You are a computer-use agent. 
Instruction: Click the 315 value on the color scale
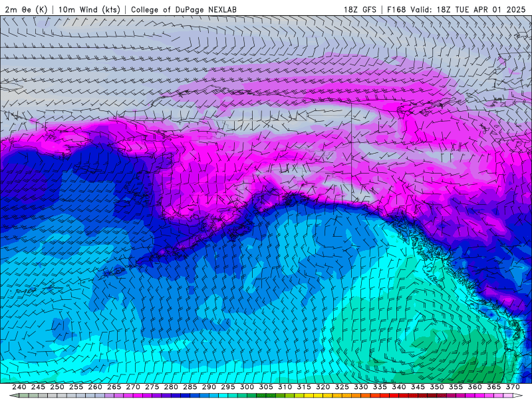tap(304, 387)
